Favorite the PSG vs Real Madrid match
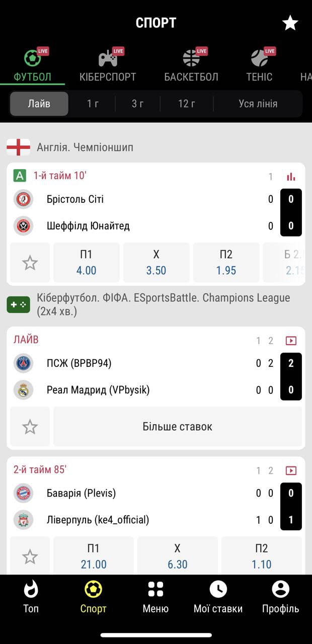This screenshot has height=644, width=312. [x=30, y=427]
